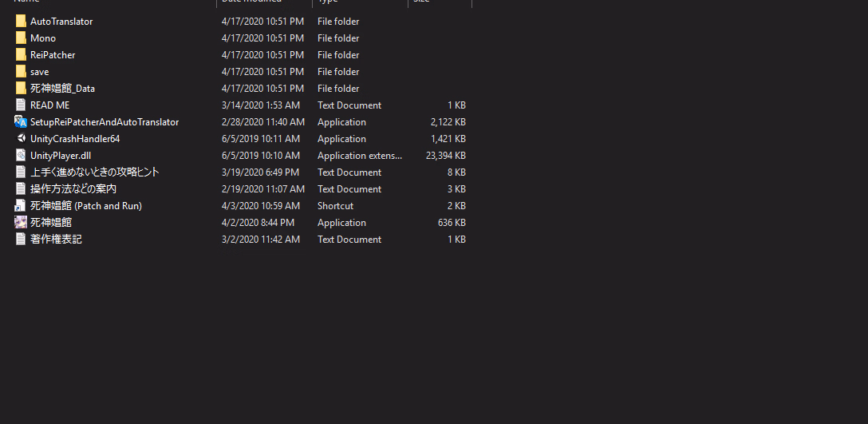Select the ReiPatcher folder icon
Image resolution: width=868 pixels, height=424 pixels.
pos(21,55)
